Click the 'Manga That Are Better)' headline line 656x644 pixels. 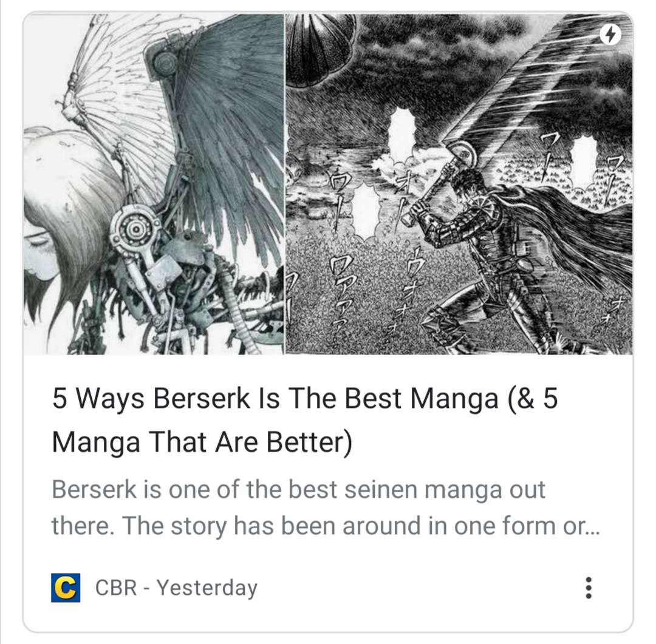[x=202, y=442]
